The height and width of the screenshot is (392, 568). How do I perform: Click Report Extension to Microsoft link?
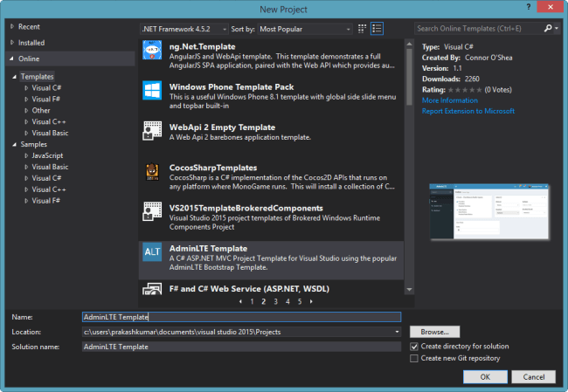pyautogui.click(x=468, y=111)
